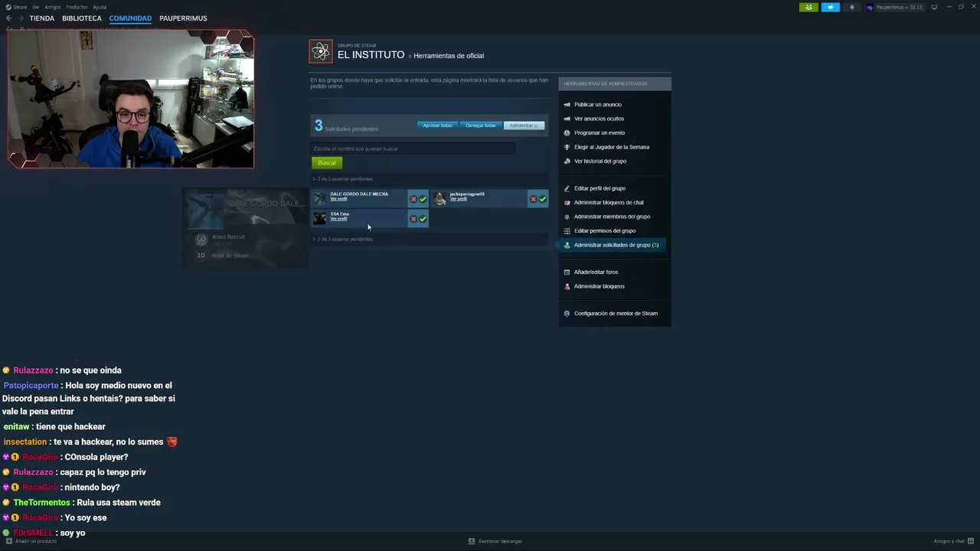Viewport: 980px width, 551px height.
Task: Open Administrar miembros del grupo
Action: tap(612, 217)
